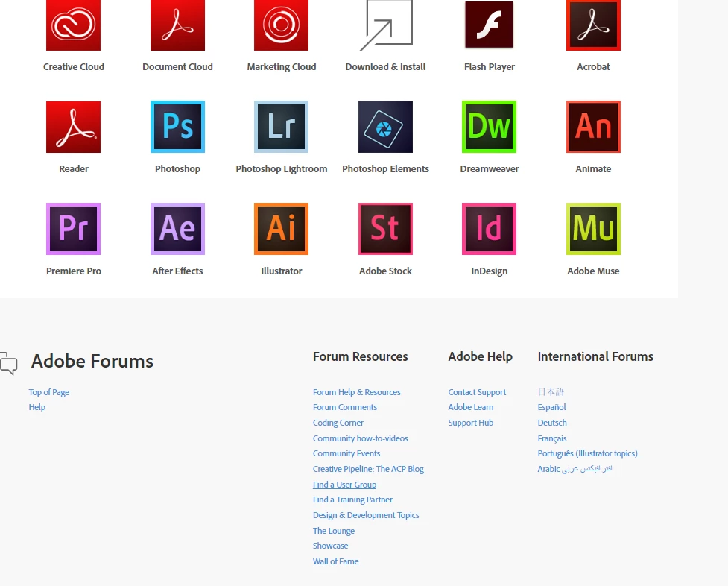Open the Coding Corner link
Image resolution: width=728 pixels, height=586 pixels.
click(x=338, y=423)
